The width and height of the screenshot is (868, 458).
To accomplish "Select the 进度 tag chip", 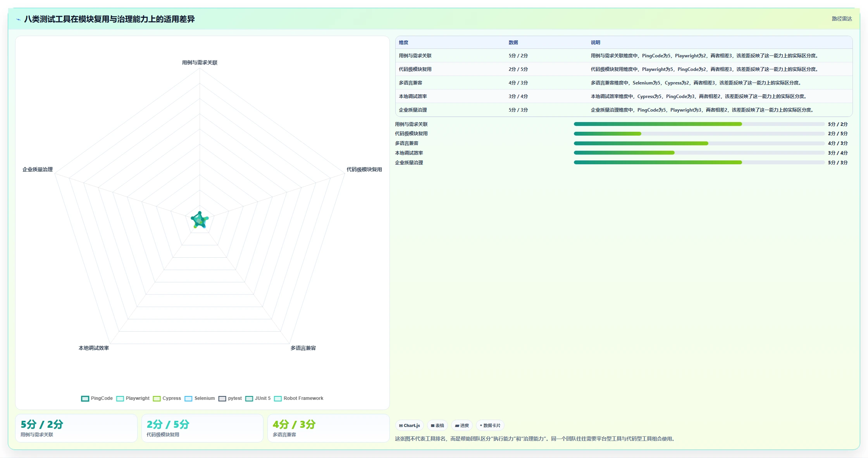I will coord(462,425).
